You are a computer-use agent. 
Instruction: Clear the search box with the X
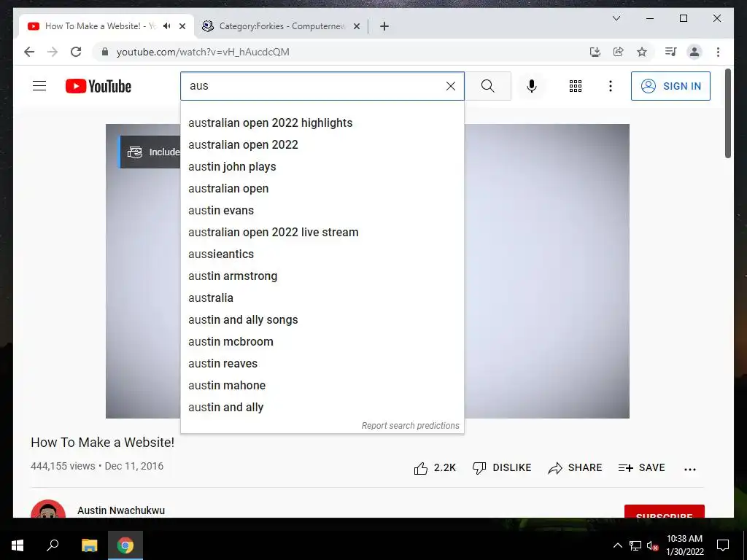coord(450,86)
